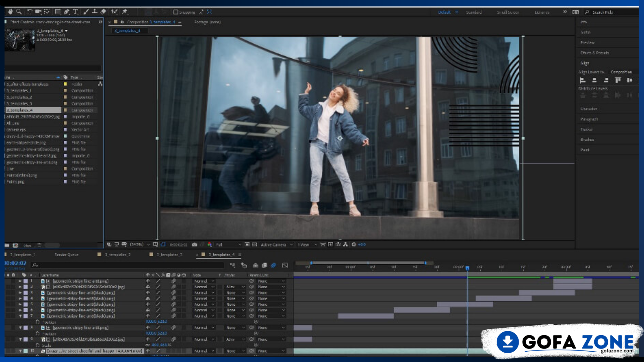Switch to the Render Queue tab
644x362 pixels.
coord(66,255)
